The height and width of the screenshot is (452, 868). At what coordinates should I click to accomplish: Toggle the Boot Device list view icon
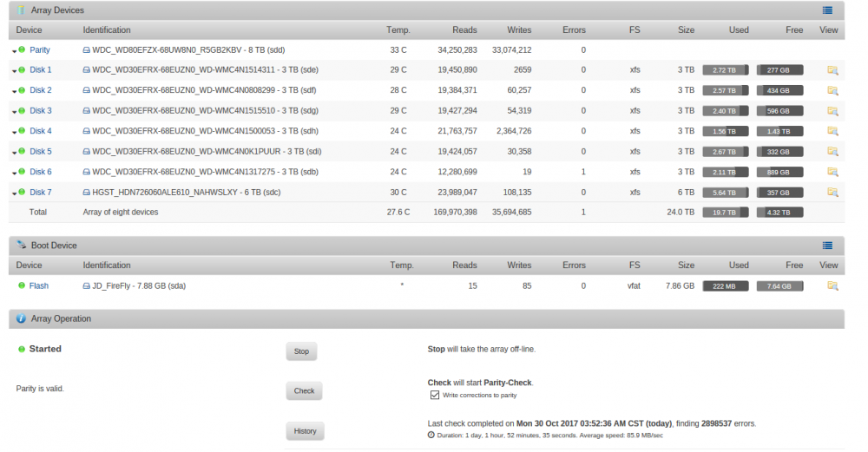coord(827,246)
